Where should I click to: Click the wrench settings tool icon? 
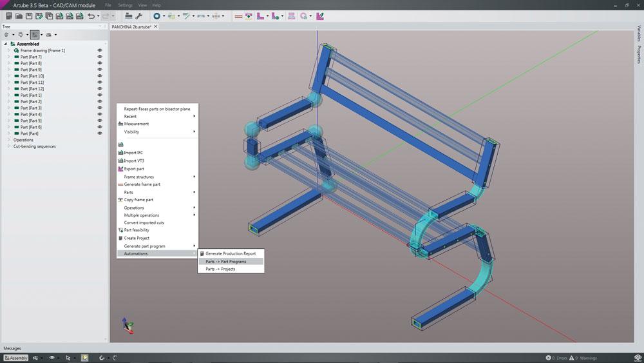[x=139, y=16]
